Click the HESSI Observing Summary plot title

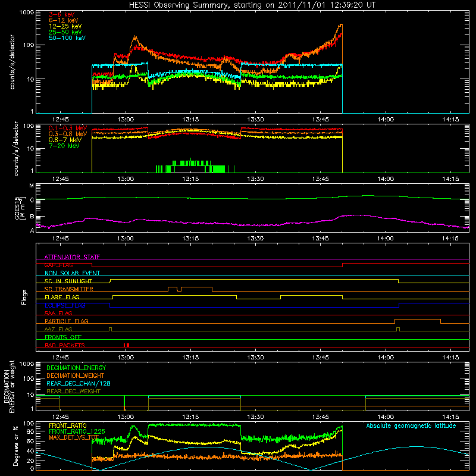point(252,5)
